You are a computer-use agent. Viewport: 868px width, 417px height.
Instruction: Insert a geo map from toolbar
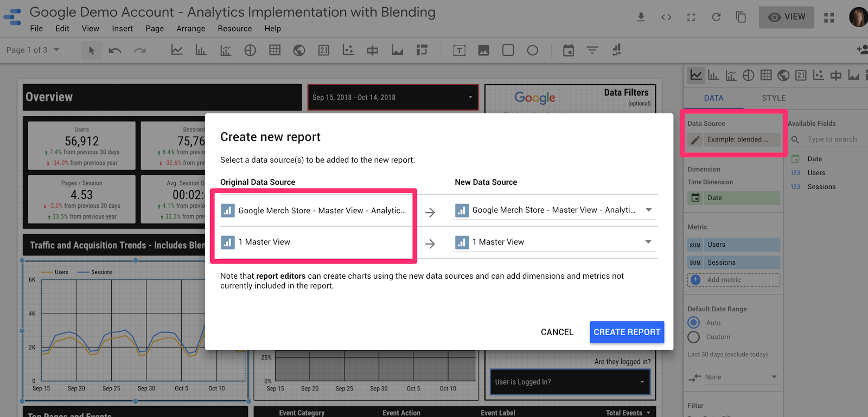[299, 50]
